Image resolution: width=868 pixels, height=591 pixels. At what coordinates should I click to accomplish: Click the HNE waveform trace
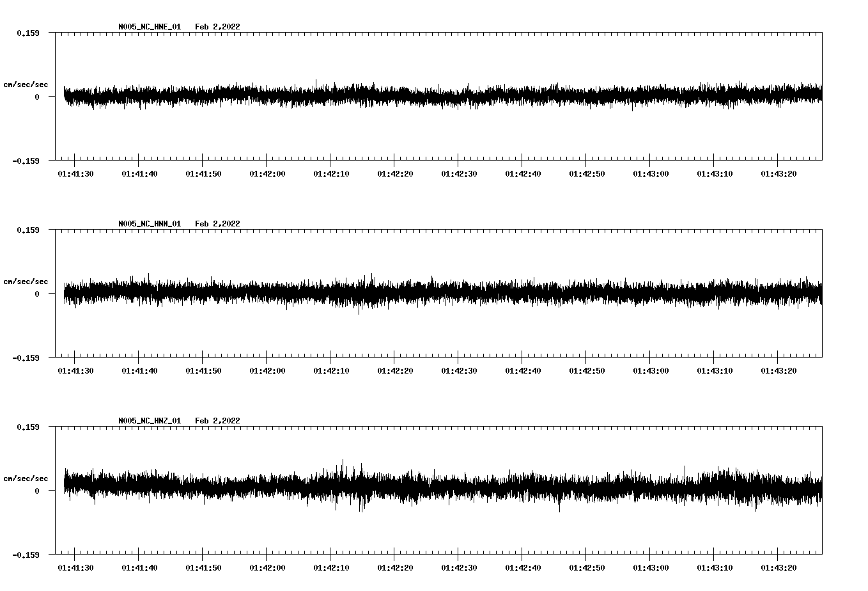(443, 96)
